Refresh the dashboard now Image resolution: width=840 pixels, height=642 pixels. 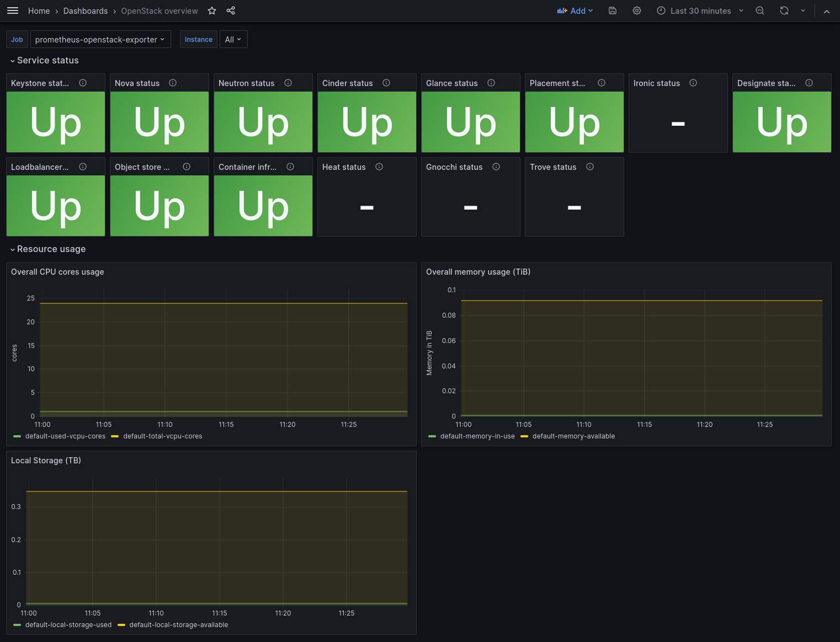tap(784, 11)
